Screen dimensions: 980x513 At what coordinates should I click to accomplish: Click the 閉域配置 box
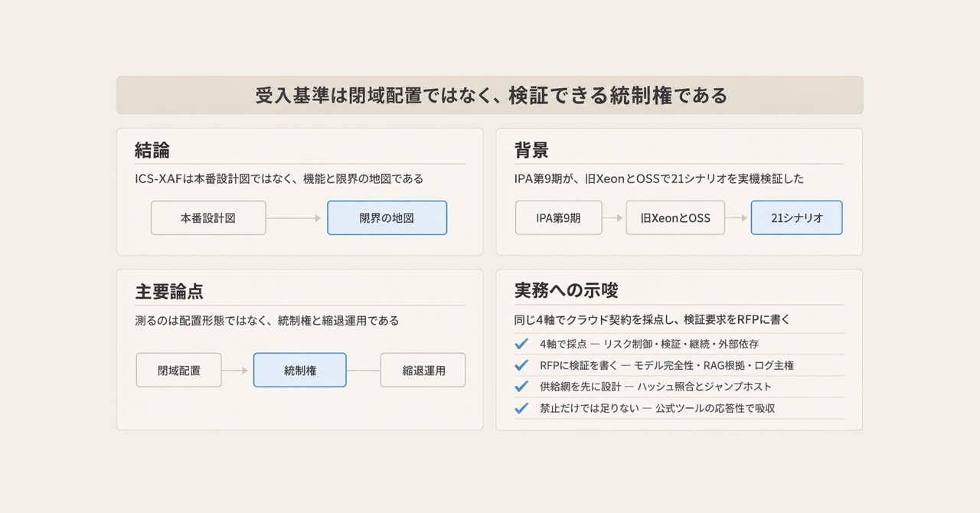179,370
